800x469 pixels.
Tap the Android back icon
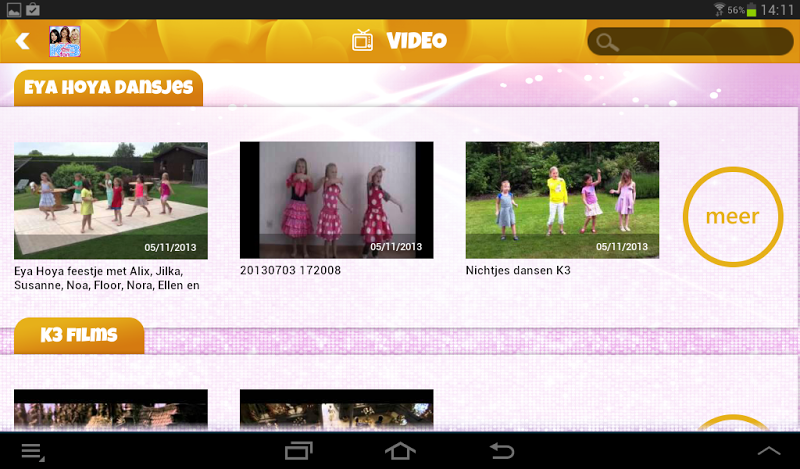[x=502, y=451]
